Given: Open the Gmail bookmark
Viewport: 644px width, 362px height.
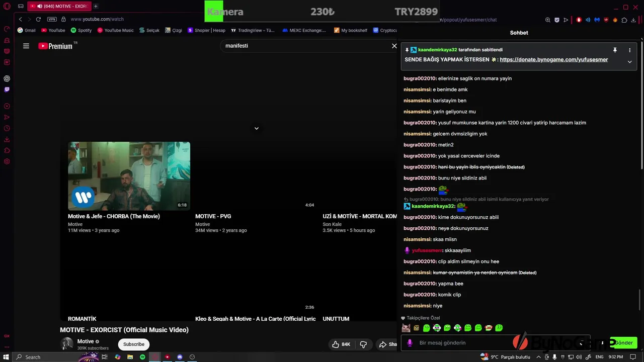Looking at the screenshot, I should (x=27, y=30).
